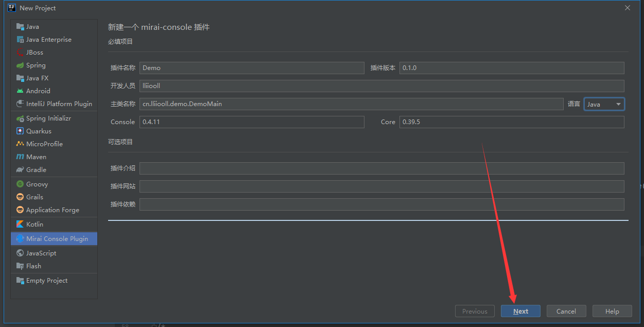This screenshot has height=327, width=644.
Task: Select the JavaScript globe icon
Action: tap(20, 253)
